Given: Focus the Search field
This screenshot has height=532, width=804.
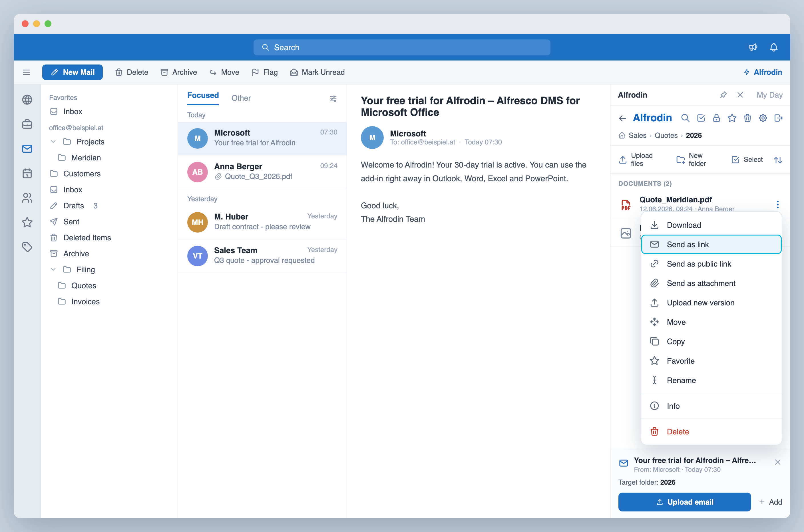Looking at the screenshot, I should pos(402,47).
